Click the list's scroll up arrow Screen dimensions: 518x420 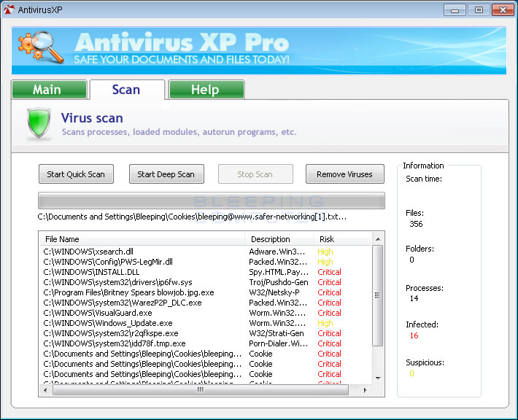(378, 239)
